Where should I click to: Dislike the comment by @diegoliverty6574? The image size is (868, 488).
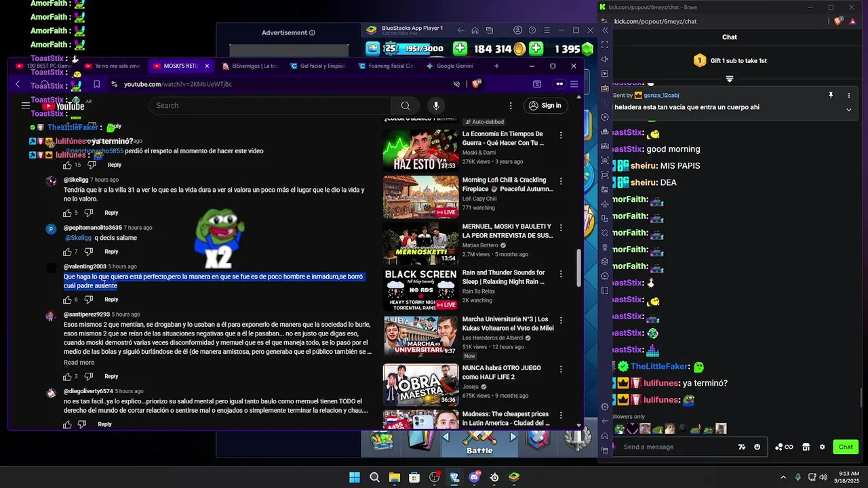tap(82, 424)
